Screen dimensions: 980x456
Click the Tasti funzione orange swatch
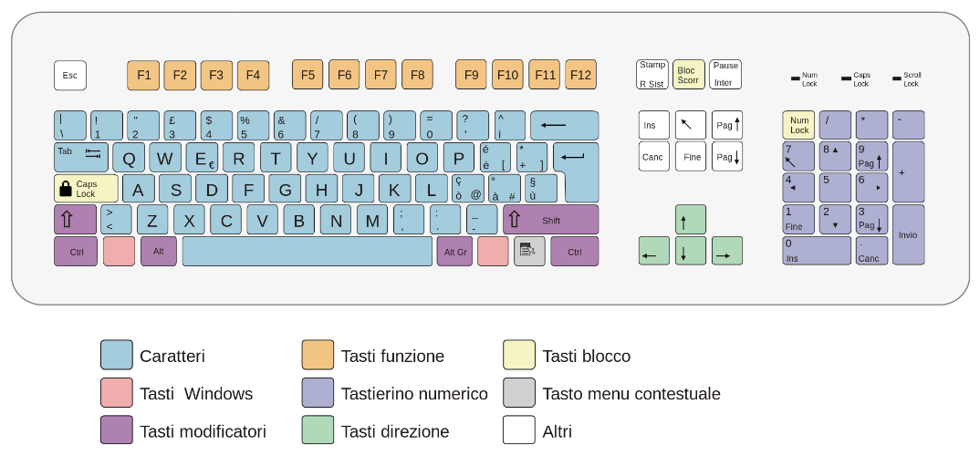pyautogui.click(x=318, y=355)
